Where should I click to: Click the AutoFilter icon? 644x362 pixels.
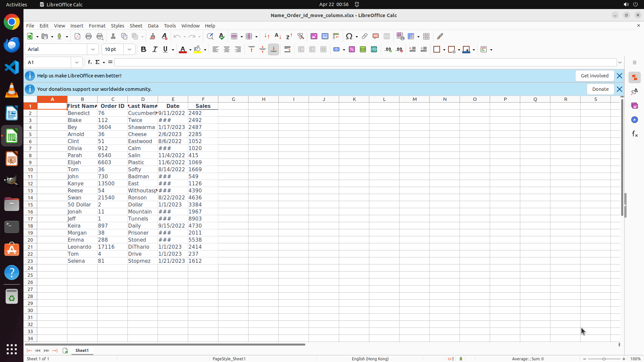tap(301, 36)
